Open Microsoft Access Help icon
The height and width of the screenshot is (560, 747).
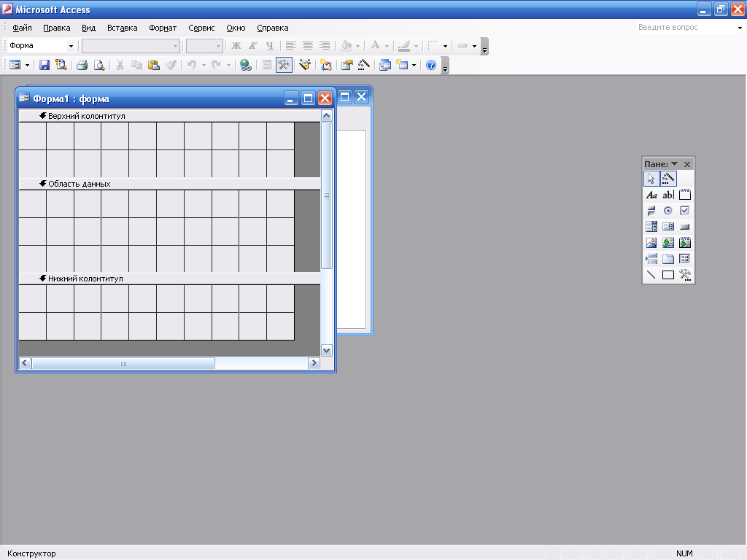[x=431, y=65]
